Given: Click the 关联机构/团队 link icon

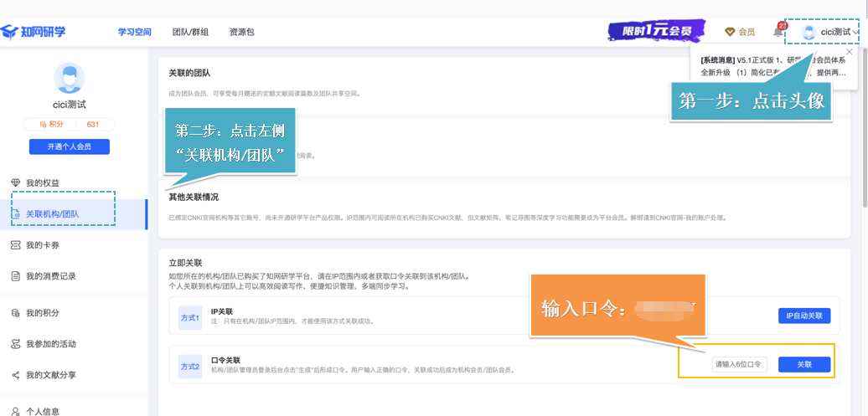Looking at the screenshot, I should tap(15, 214).
